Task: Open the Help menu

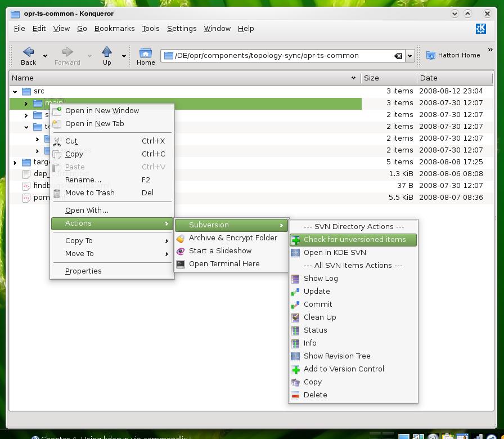Action: [x=246, y=29]
